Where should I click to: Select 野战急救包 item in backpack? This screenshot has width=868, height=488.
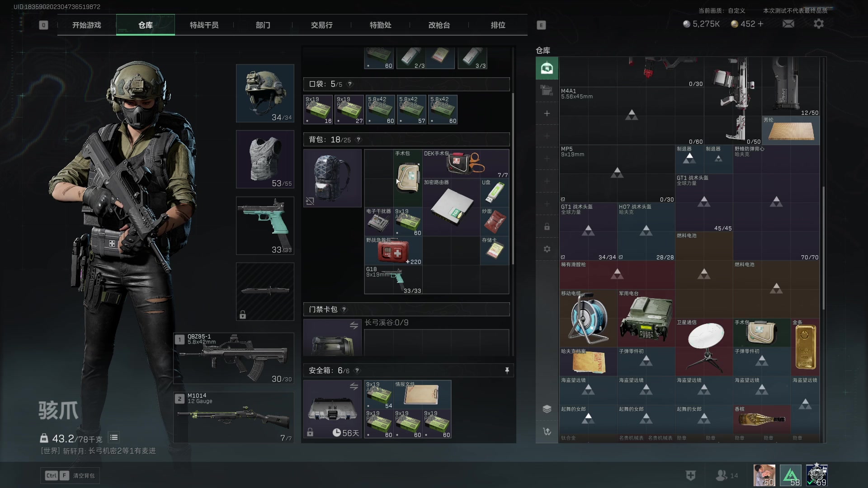(x=393, y=251)
